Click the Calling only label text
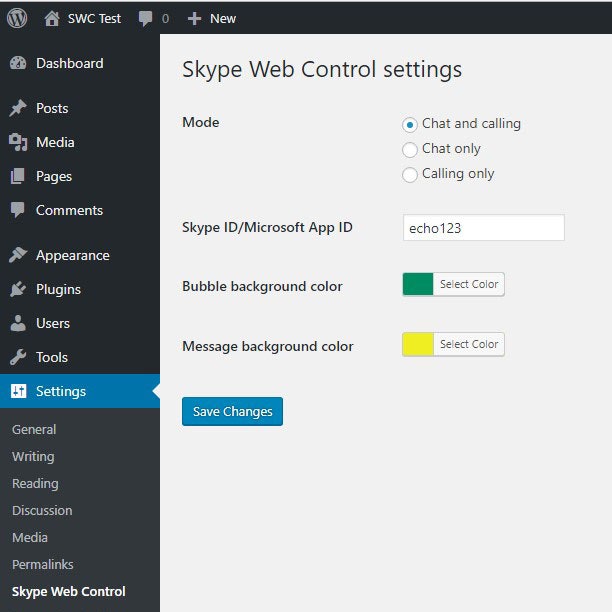 coord(458,174)
